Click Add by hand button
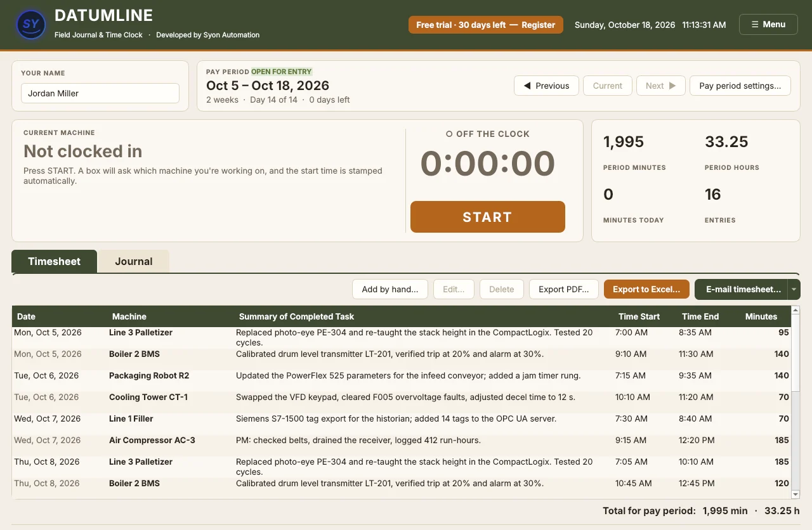 [x=390, y=289]
